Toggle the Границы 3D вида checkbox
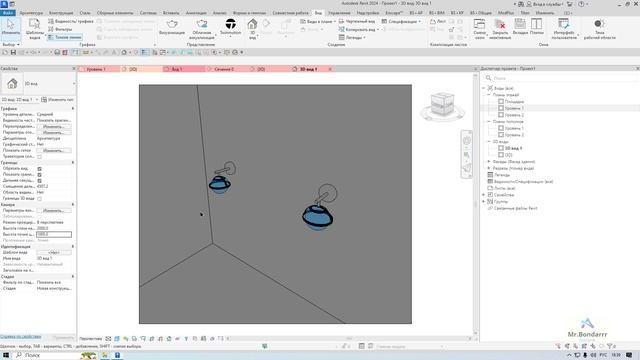Viewport: 640px width, 360px height. [x=40, y=199]
